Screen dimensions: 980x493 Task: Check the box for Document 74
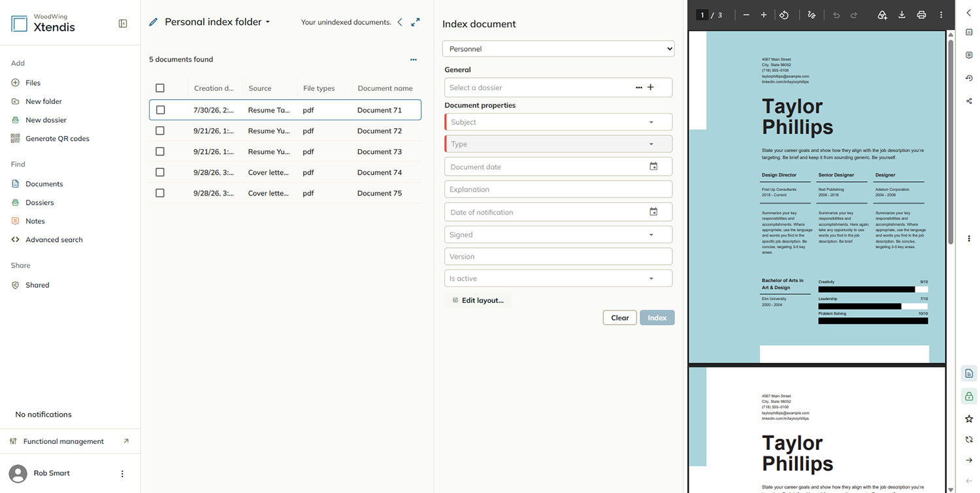pos(160,173)
